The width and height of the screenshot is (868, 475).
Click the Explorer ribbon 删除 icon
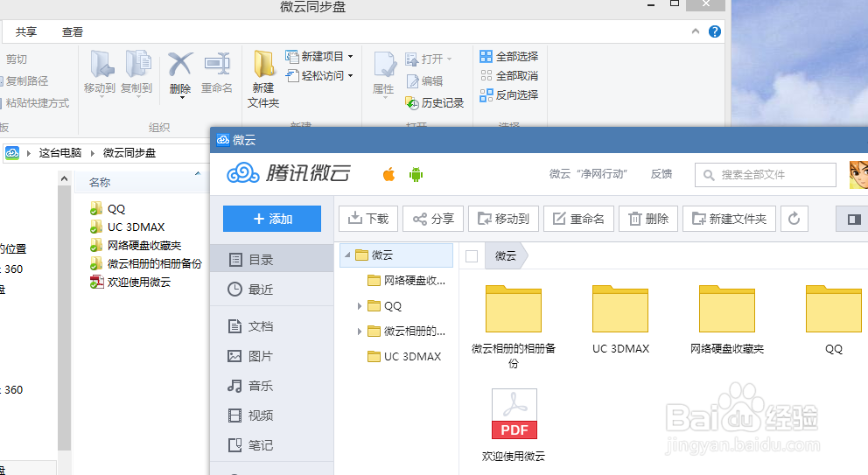(x=180, y=65)
